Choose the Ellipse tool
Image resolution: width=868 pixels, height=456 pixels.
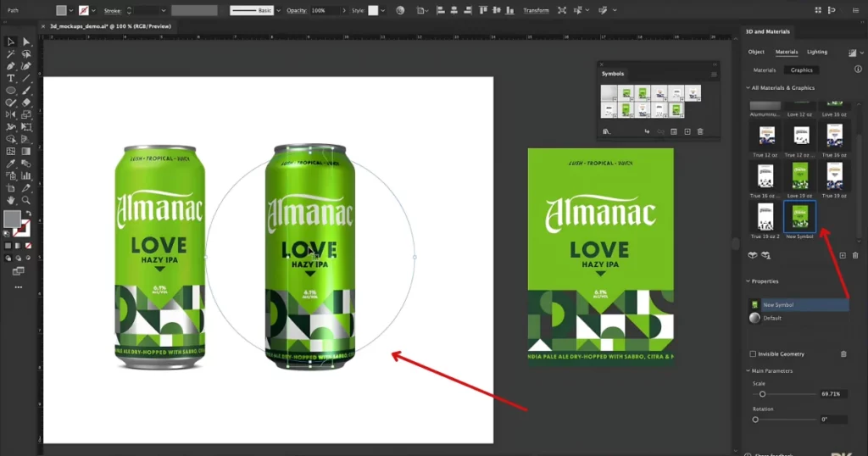coord(10,91)
